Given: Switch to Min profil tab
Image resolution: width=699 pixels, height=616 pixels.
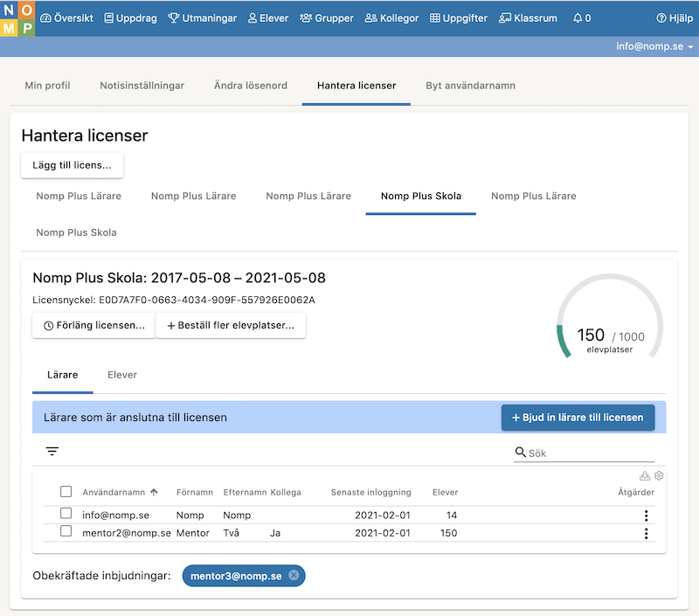Looking at the screenshot, I should point(48,86).
